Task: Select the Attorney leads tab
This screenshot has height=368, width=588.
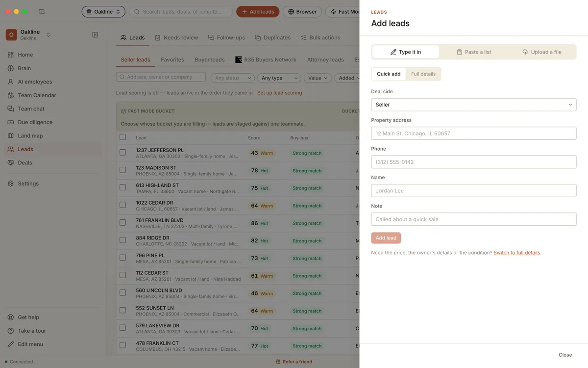Action: pos(325,60)
